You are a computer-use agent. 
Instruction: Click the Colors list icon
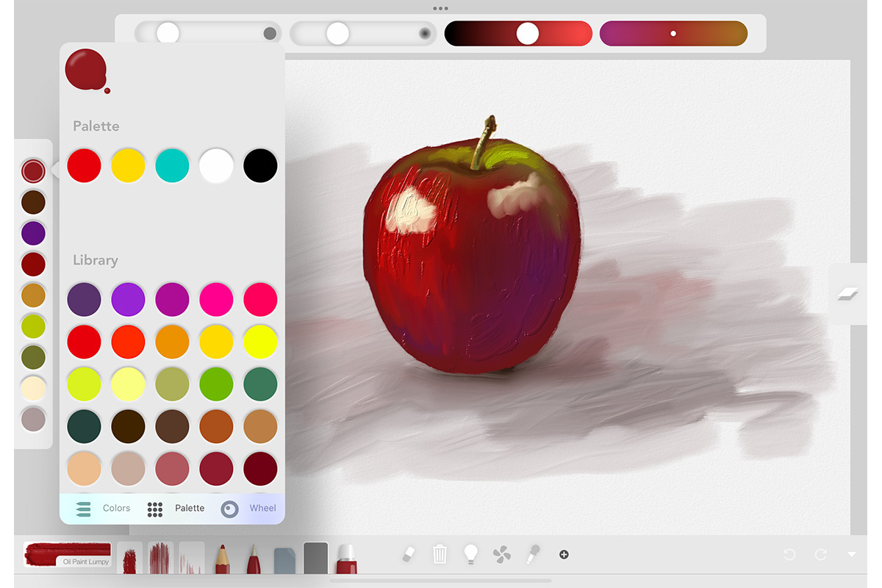pos(82,509)
